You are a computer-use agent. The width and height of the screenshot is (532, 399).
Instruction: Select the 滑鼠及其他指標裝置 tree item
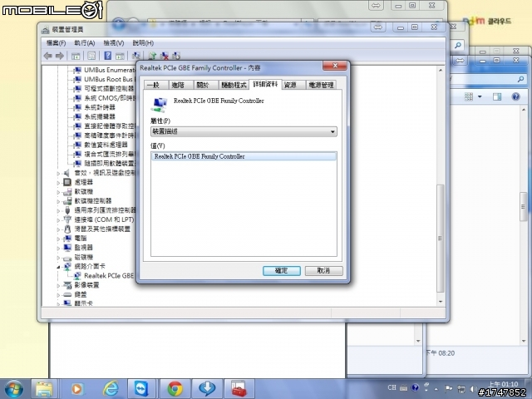tap(102, 229)
